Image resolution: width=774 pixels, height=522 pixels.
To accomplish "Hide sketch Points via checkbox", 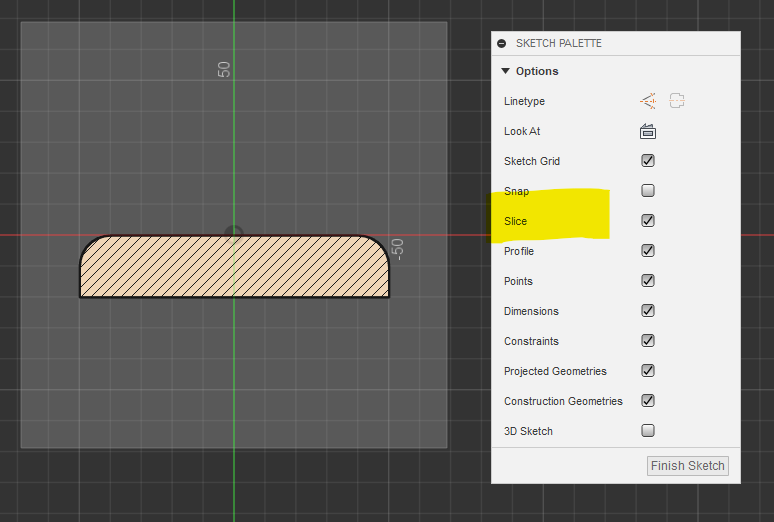I will (648, 281).
